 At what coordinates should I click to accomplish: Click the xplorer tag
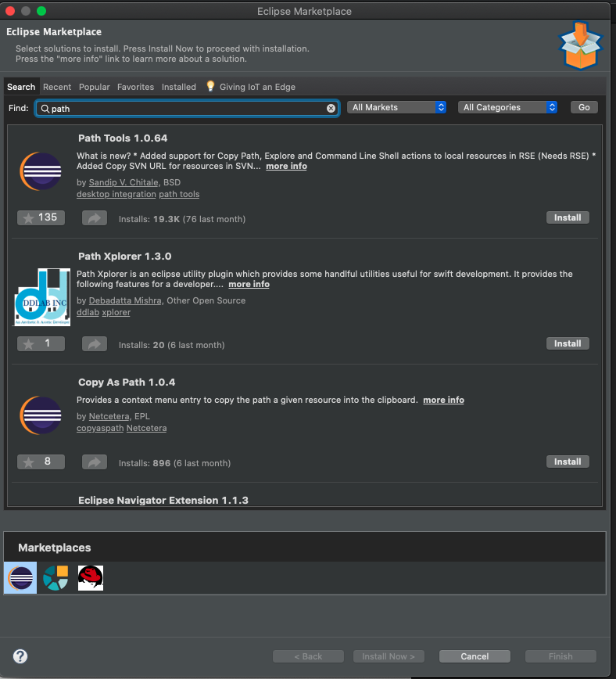coord(116,312)
